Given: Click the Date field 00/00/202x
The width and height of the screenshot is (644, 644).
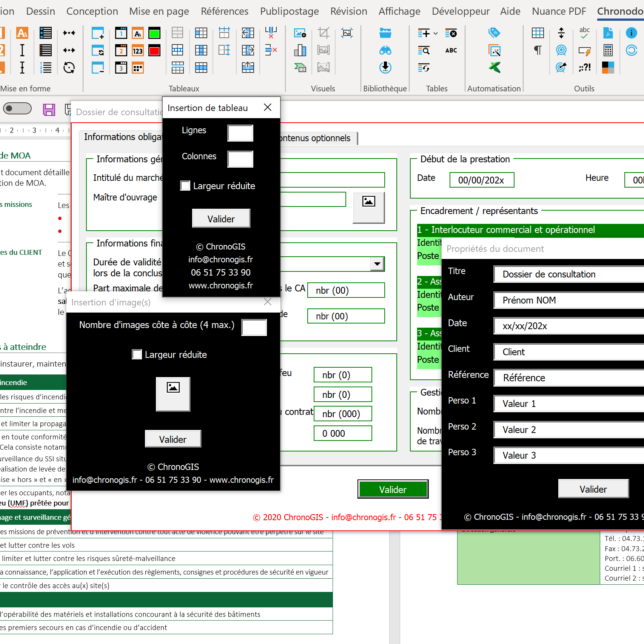Looking at the screenshot, I should (x=482, y=180).
